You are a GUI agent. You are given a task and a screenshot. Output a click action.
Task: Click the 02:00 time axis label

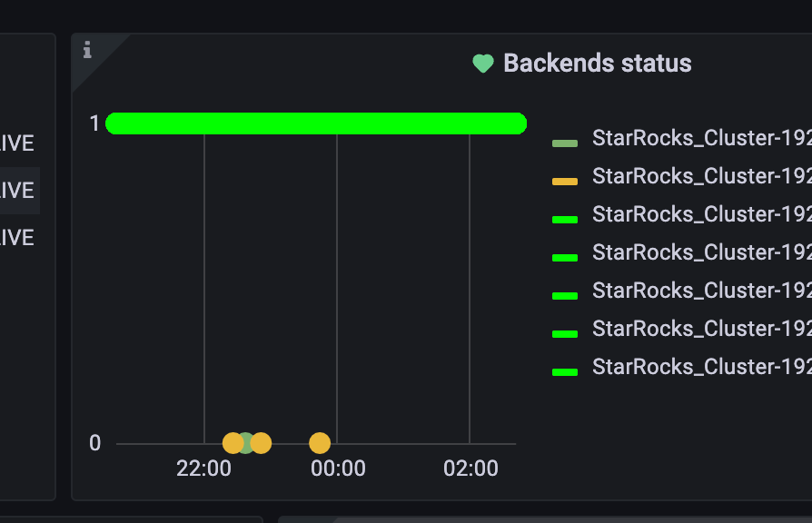[x=470, y=469]
